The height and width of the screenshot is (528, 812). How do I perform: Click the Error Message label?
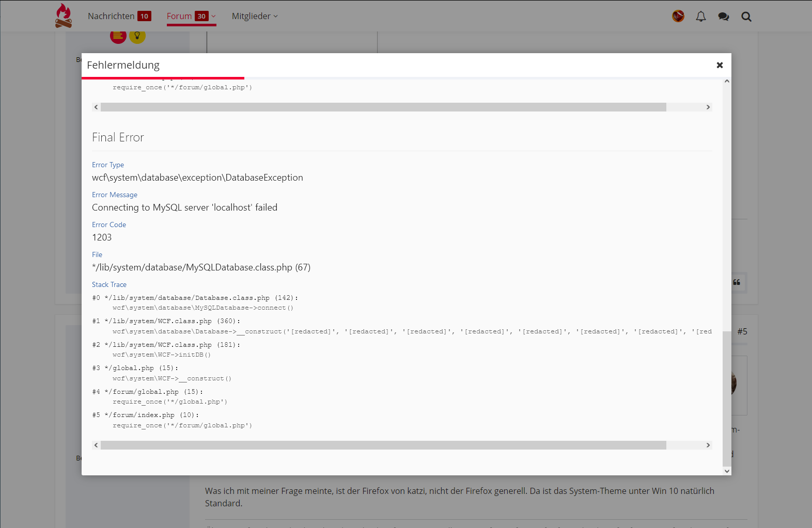[x=115, y=195]
